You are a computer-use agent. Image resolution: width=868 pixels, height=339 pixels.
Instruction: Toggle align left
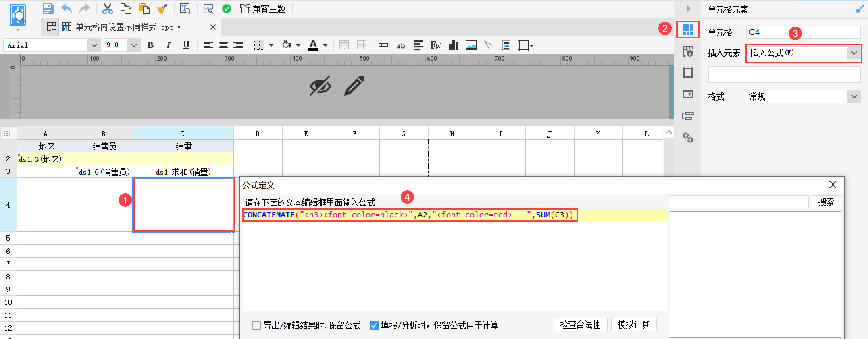[x=208, y=45]
